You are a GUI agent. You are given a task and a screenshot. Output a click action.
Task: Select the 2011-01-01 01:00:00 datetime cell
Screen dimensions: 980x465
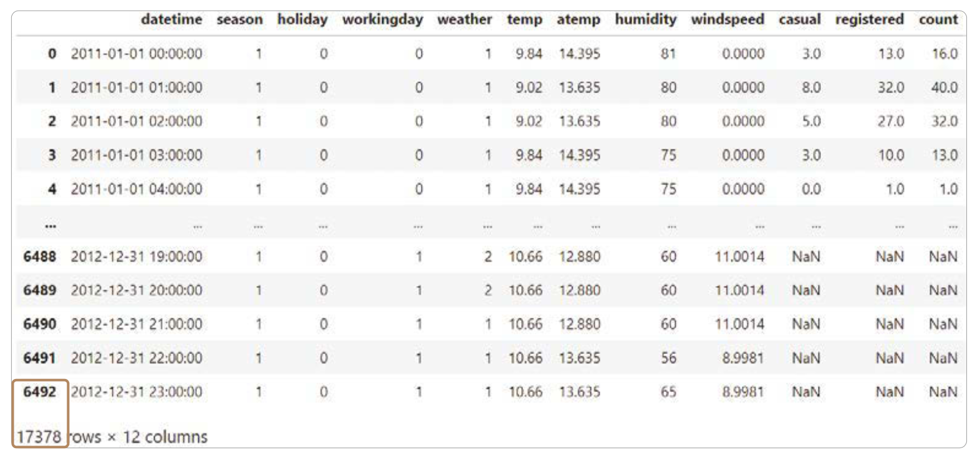[136, 88]
